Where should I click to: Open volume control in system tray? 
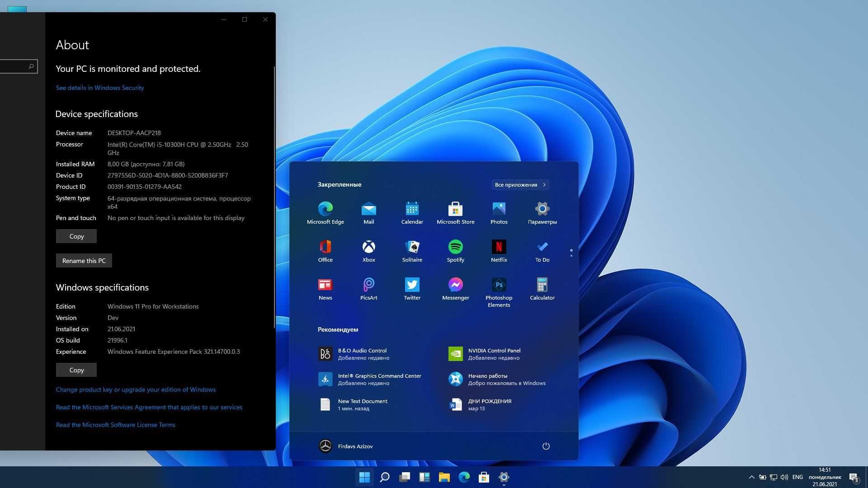(784, 477)
